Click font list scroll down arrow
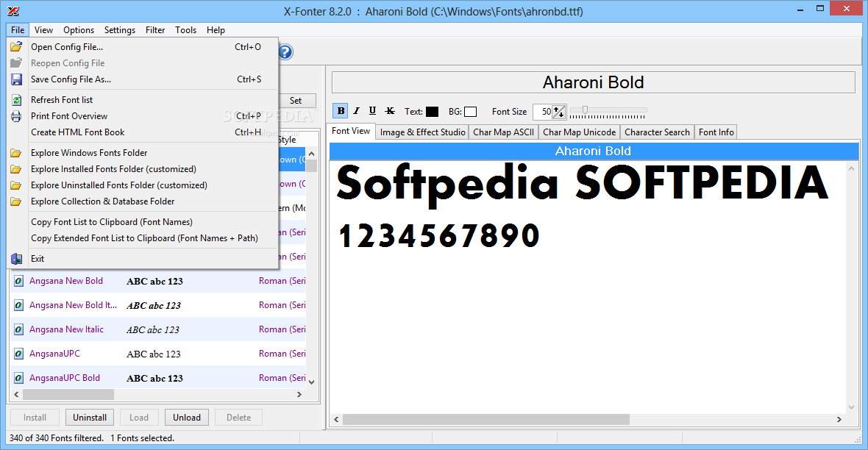Screen dimensions: 868x450 pos(312,382)
